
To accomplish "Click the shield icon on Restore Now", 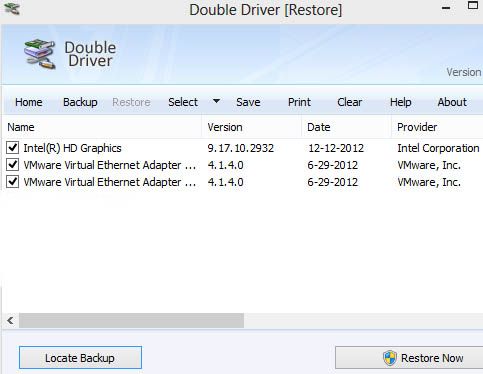I will coord(390,358).
